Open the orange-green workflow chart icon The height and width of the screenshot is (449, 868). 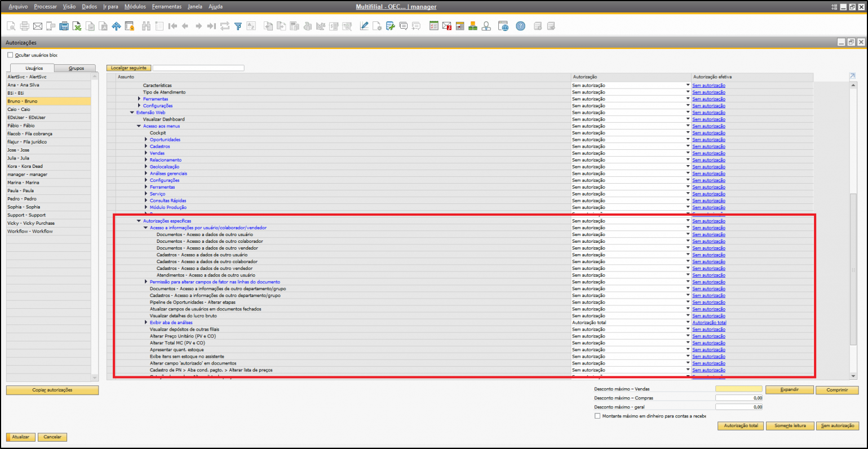[x=473, y=26]
